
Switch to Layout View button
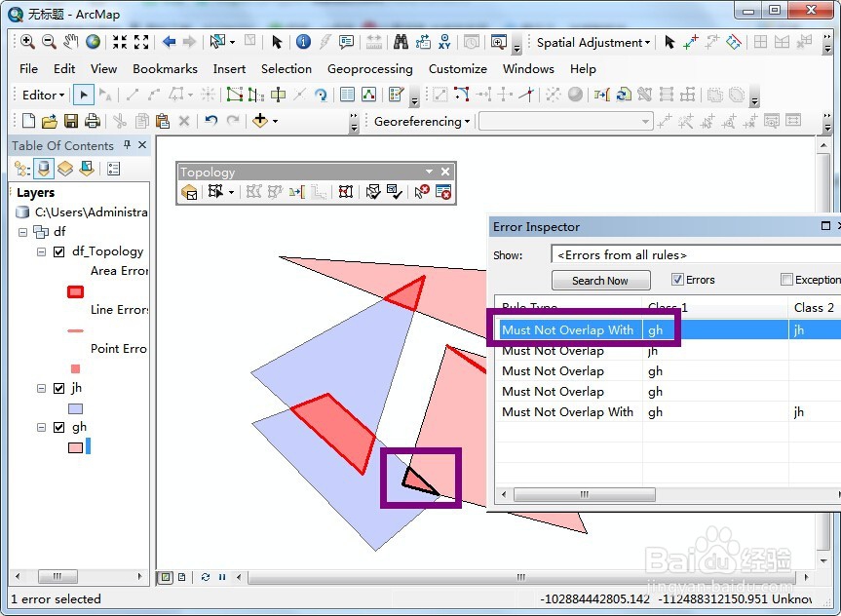click(x=182, y=577)
